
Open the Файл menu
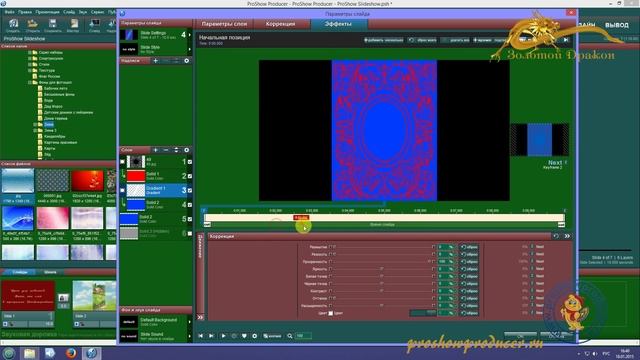tap(9, 12)
